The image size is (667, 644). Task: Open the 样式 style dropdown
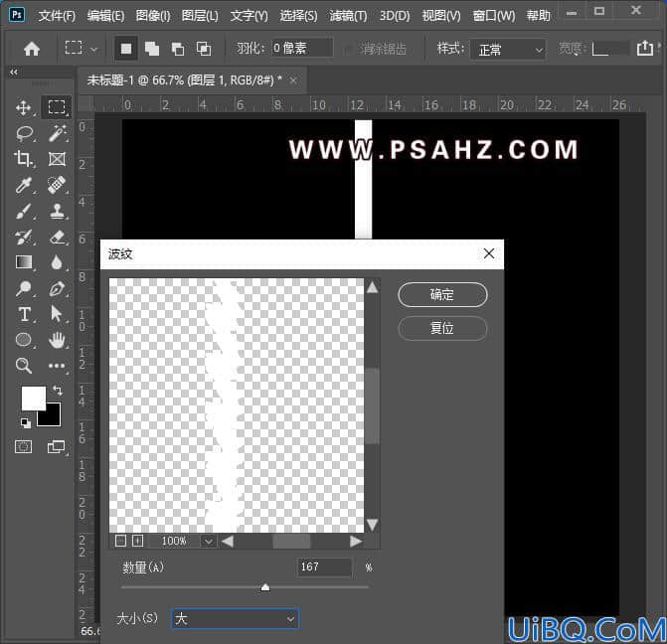[508, 50]
